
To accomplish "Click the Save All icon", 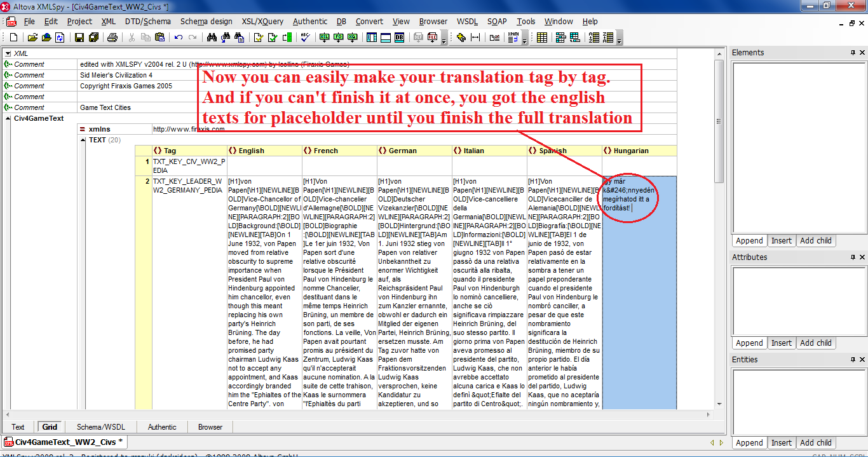I will 94,38.
